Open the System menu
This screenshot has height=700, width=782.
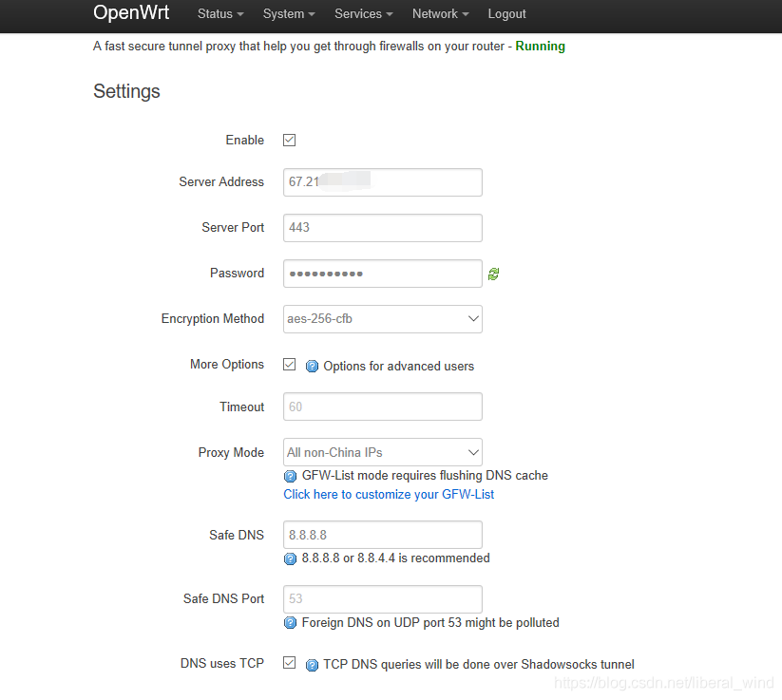pos(289,14)
